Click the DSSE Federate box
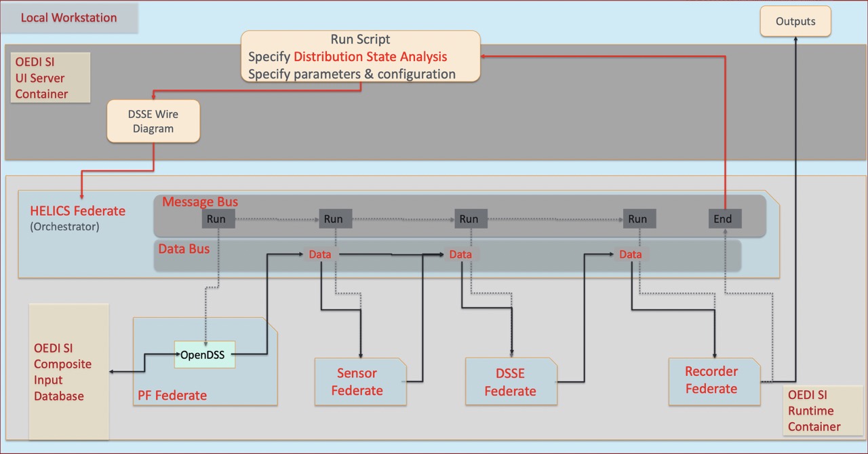Viewport: 868px width, 454px height. tap(511, 382)
